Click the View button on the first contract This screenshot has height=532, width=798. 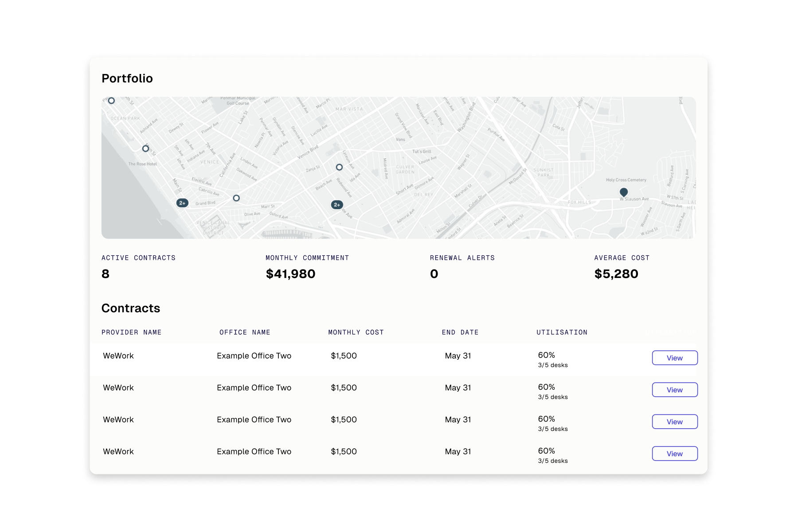coord(674,358)
